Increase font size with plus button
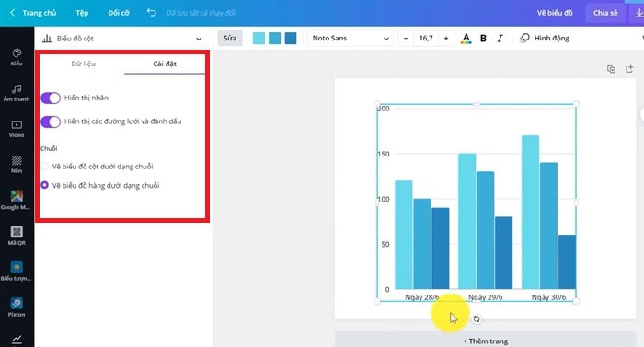 pyautogui.click(x=446, y=39)
